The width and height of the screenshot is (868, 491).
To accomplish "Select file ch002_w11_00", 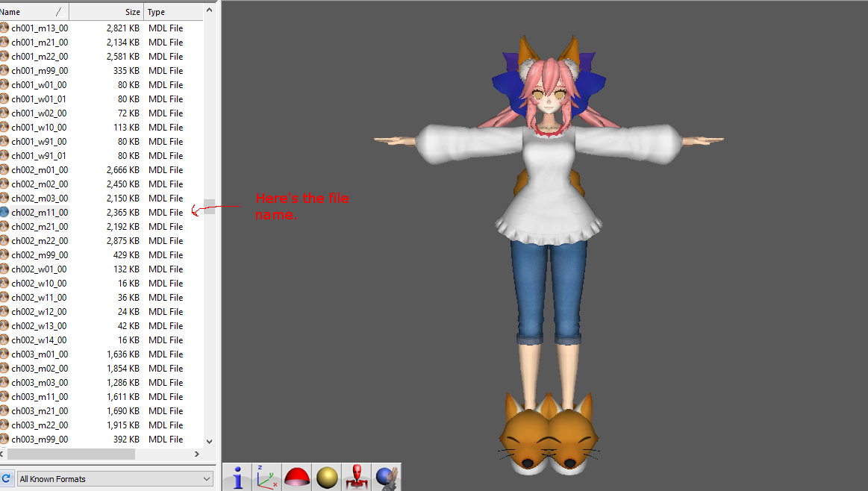I will [x=39, y=297].
